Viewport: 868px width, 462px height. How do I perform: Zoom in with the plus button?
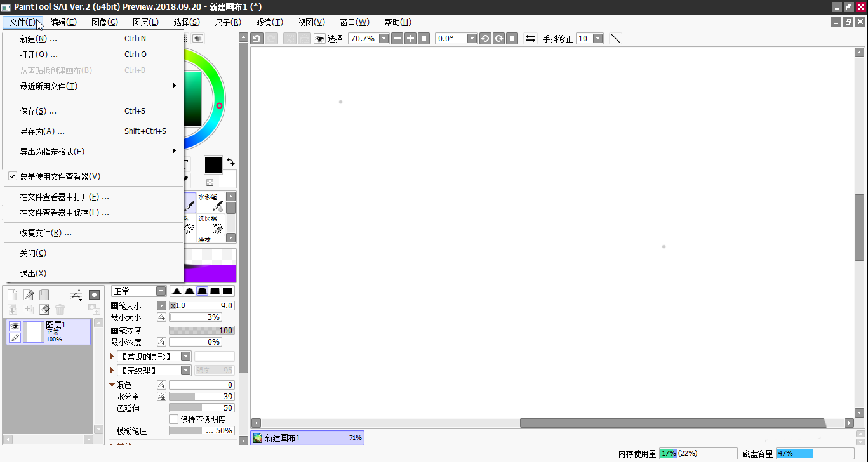410,39
